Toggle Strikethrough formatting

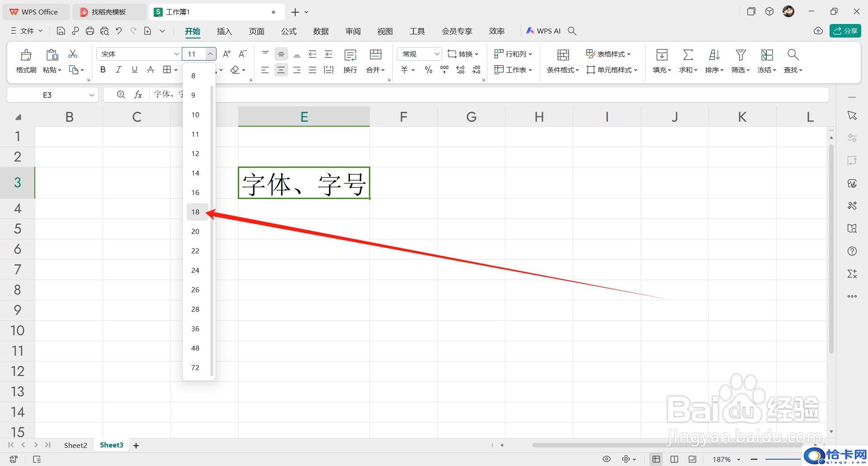pos(151,70)
